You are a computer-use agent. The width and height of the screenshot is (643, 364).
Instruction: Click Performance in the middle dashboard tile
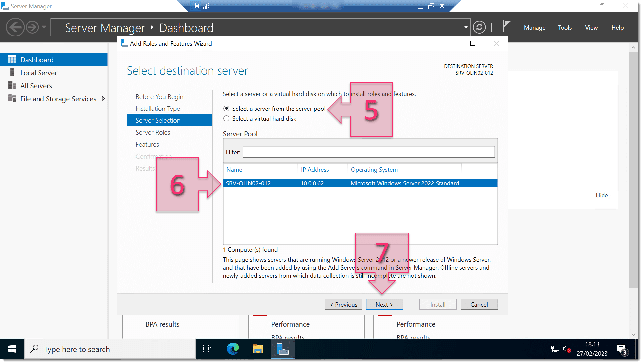point(290,324)
